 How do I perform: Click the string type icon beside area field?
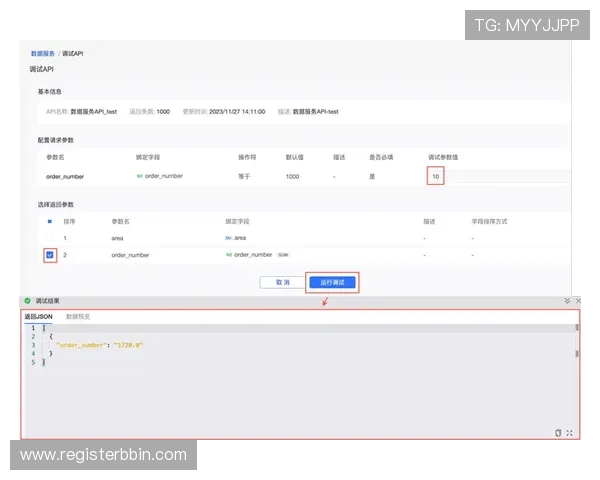click(x=228, y=238)
